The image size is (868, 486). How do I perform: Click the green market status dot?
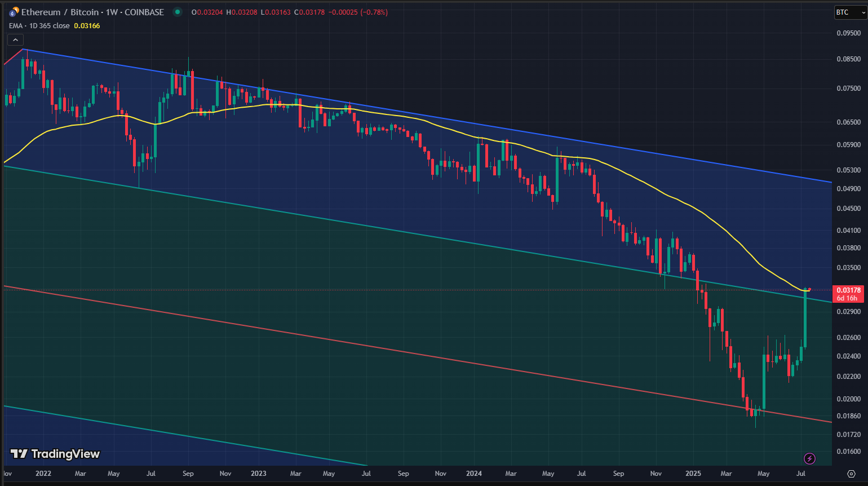tap(178, 12)
